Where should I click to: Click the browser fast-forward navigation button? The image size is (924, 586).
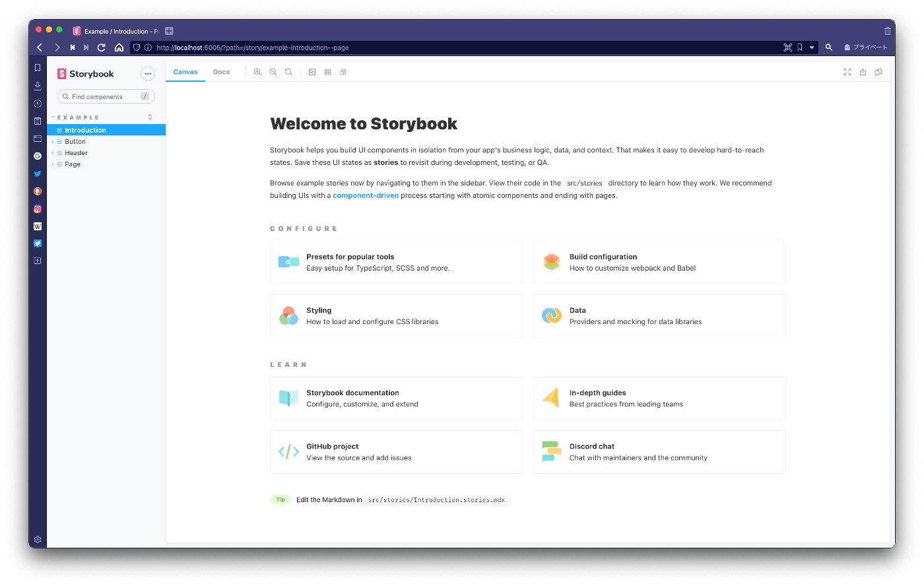[86, 48]
